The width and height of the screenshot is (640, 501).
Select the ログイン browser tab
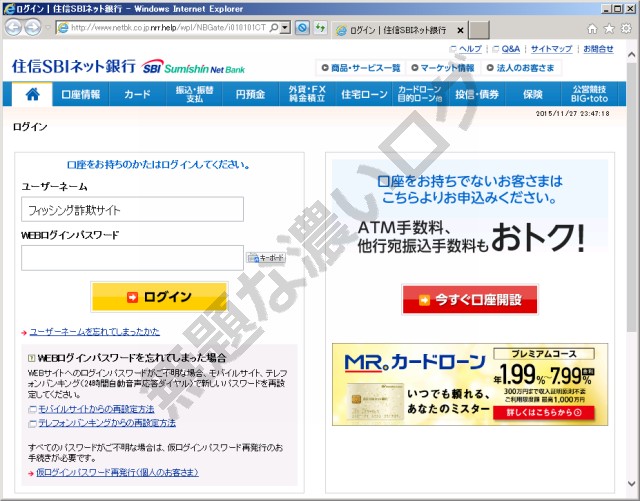pos(399,30)
